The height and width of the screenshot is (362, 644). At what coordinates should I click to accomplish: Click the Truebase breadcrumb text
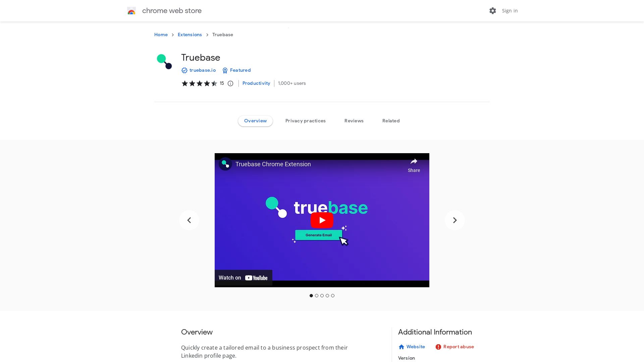tap(223, 35)
